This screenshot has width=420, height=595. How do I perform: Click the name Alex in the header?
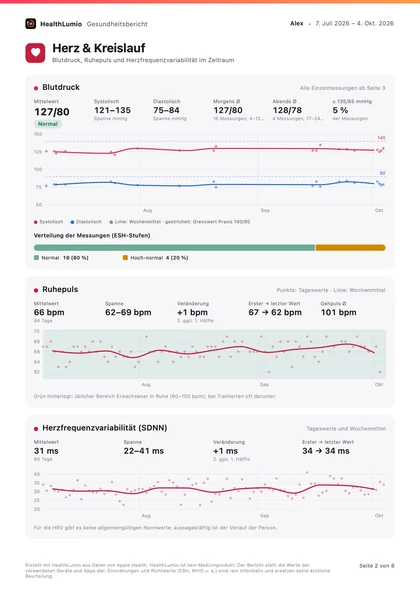[x=297, y=24]
